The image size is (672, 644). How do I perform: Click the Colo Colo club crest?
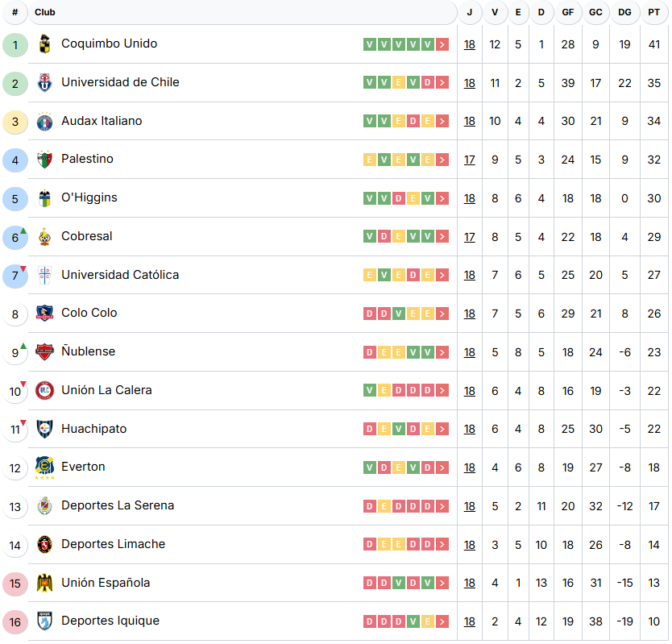pos(45,314)
